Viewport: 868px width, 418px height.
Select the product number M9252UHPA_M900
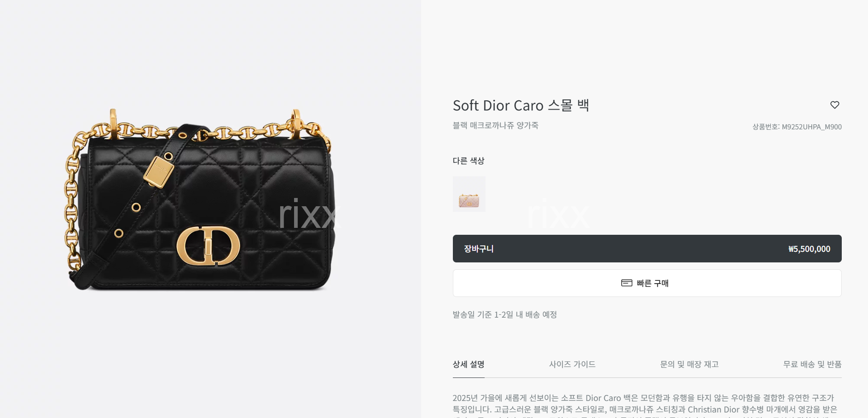pyautogui.click(x=812, y=127)
